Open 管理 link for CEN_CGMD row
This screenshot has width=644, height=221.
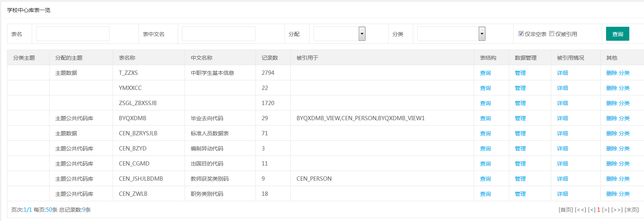520,164
